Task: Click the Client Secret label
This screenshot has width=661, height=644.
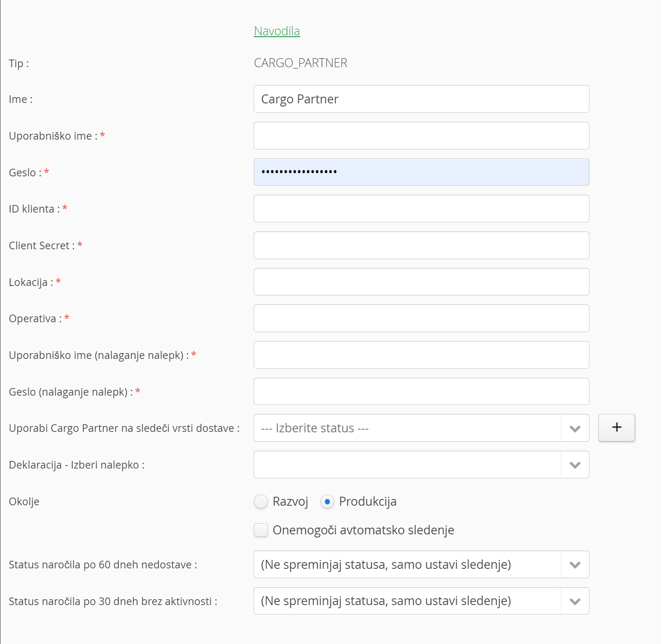Action: [x=42, y=246]
